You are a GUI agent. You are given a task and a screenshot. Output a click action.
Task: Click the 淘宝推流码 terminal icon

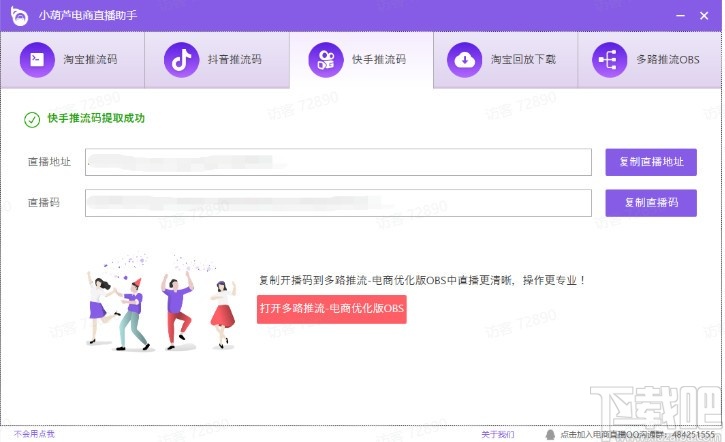[37, 60]
